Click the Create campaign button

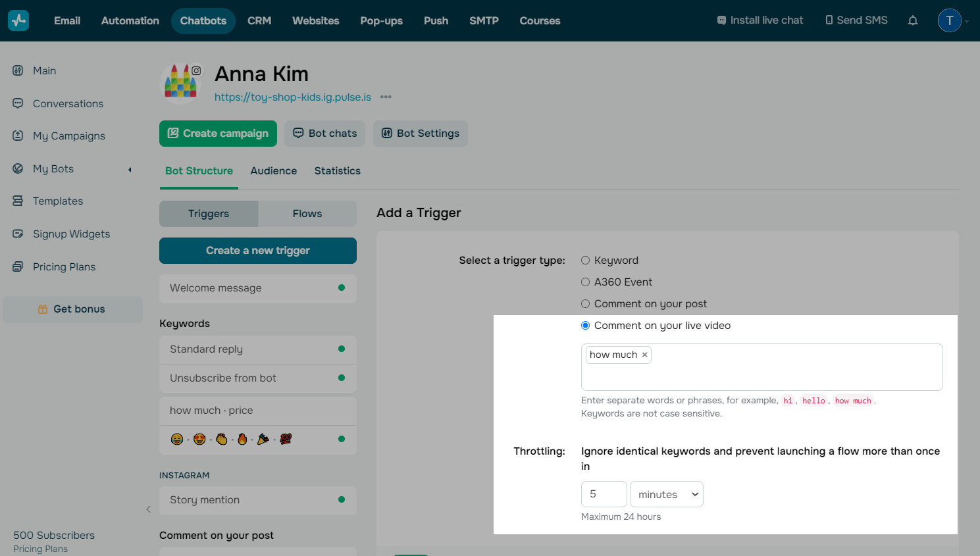[x=218, y=134]
